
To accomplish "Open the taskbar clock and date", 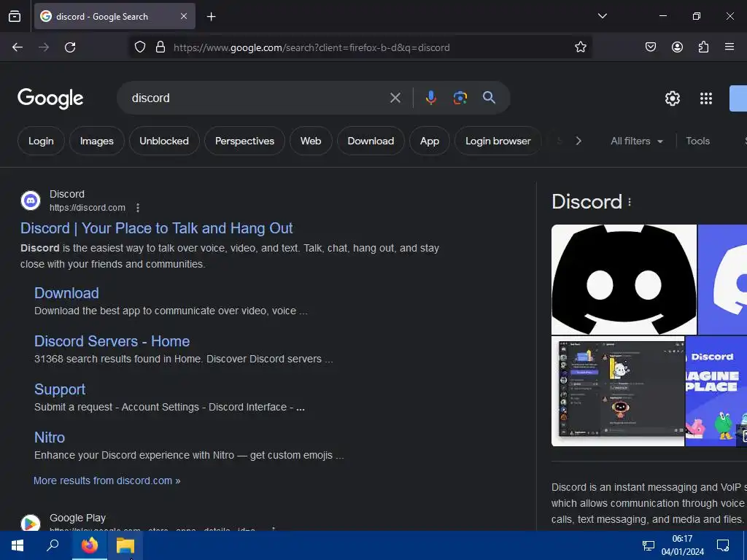I will click(682, 545).
